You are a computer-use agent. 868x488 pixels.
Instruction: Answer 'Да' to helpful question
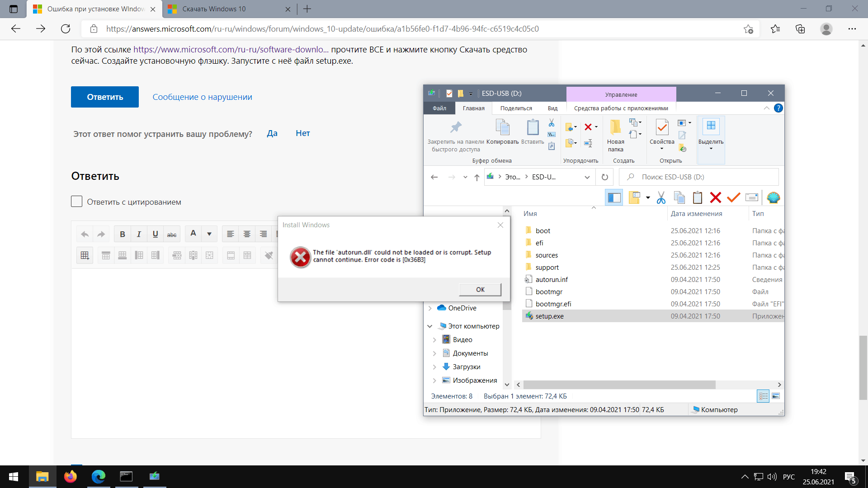[x=272, y=133]
